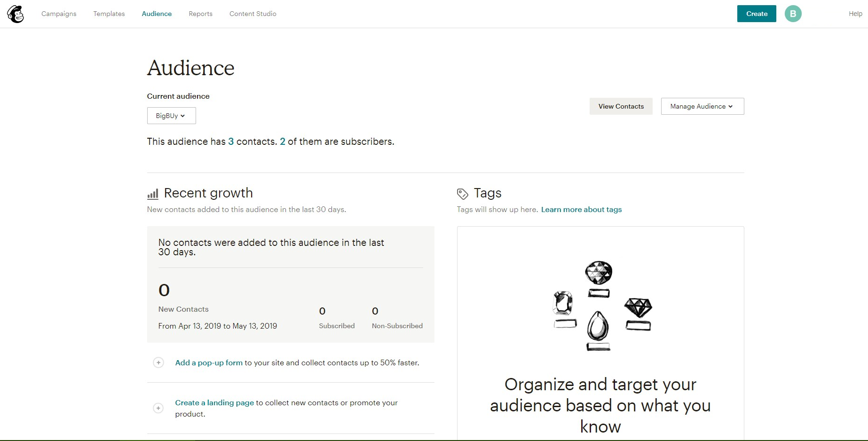Viewport: 868px width, 441px height.
Task: Click the Recent growth bar chart icon
Action: [153, 194]
